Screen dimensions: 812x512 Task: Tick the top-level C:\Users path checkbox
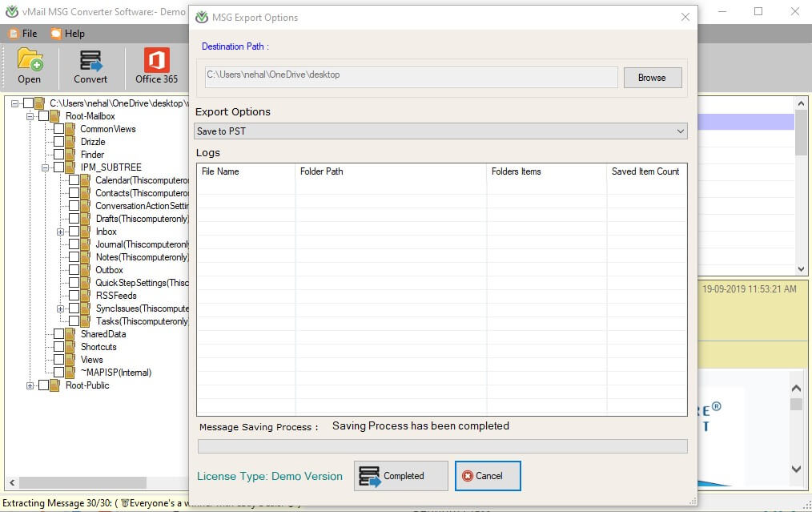(x=29, y=103)
